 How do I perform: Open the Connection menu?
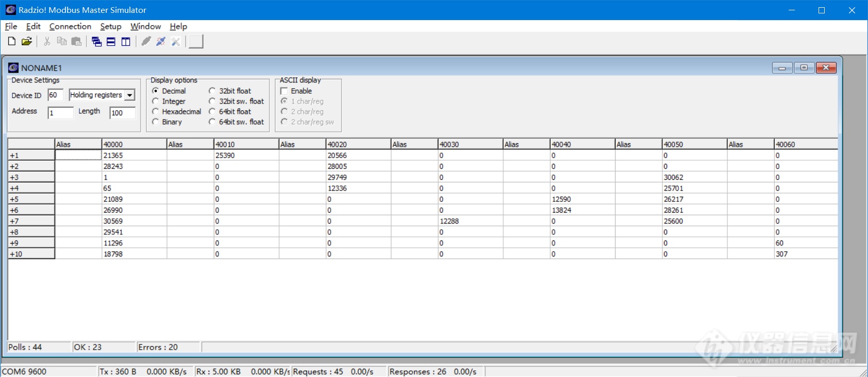(x=70, y=26)
